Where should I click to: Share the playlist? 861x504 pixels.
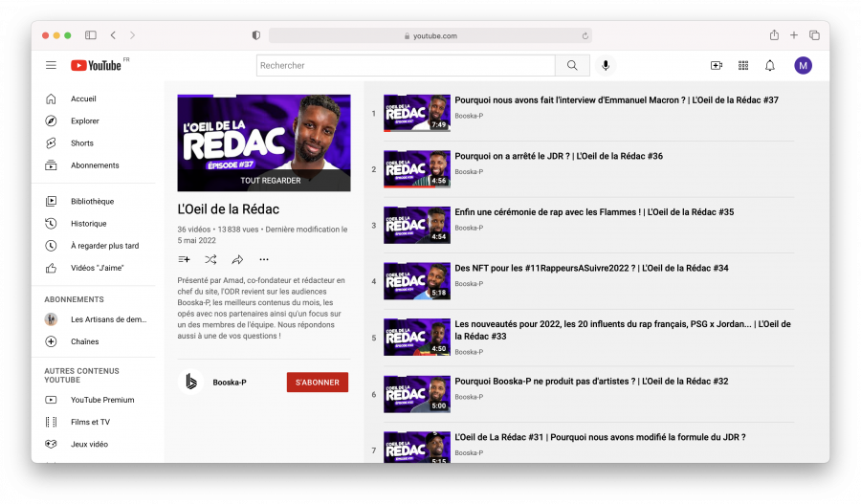coord(237,259)
